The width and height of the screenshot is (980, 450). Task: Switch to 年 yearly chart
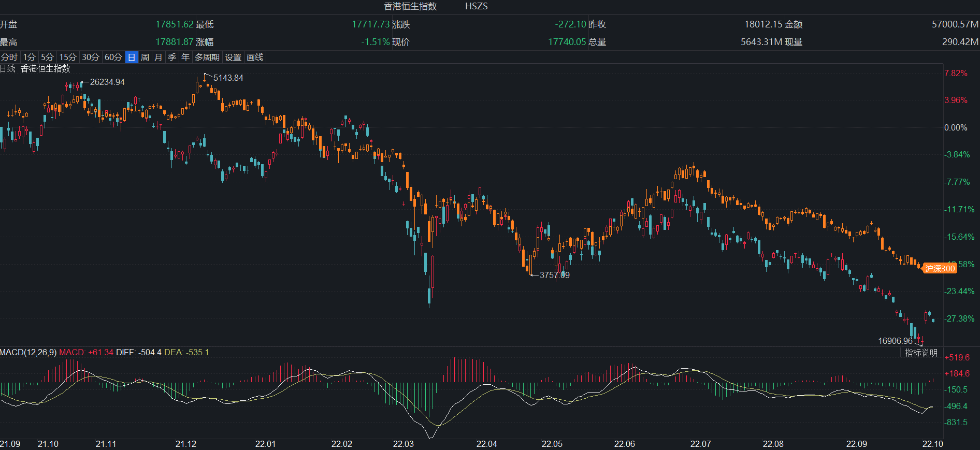point(185,57)
